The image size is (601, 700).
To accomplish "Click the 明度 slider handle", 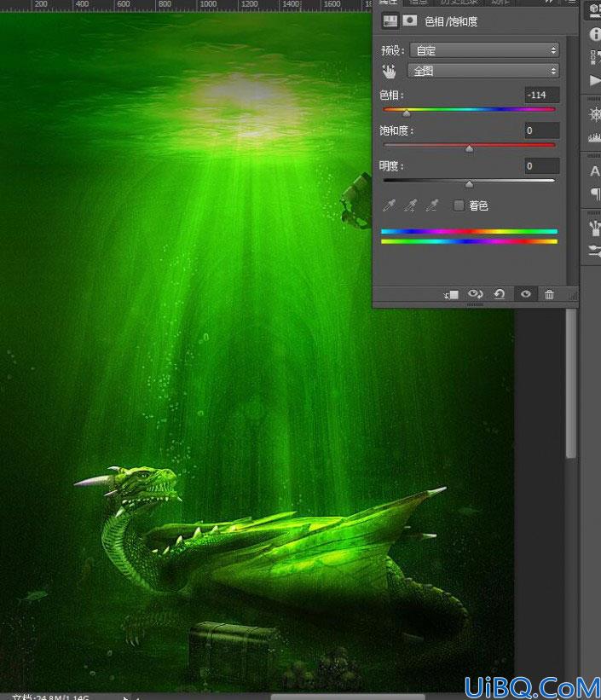I will [x=469, y=184].
